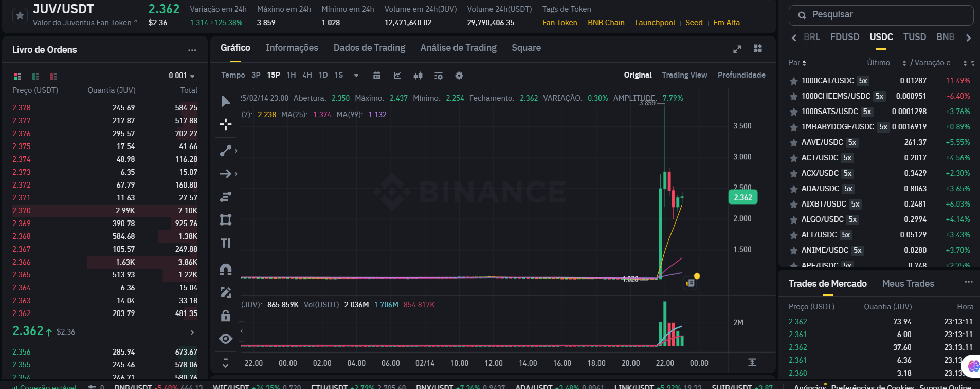The width and height of the screenshot is (980, 389).
Task: Reset chart scale icon at bottom right
Action: [x=752, y=363]
